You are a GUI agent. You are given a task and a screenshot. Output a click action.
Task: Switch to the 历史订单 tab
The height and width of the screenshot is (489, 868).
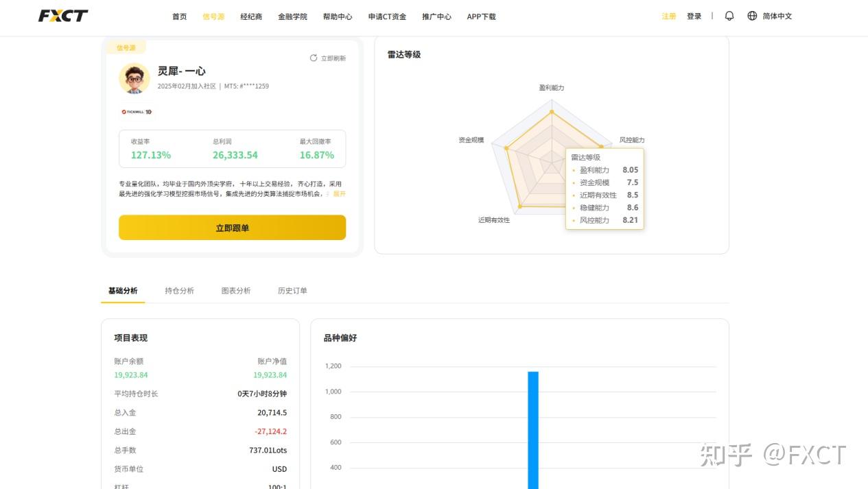tap(292, 291)
